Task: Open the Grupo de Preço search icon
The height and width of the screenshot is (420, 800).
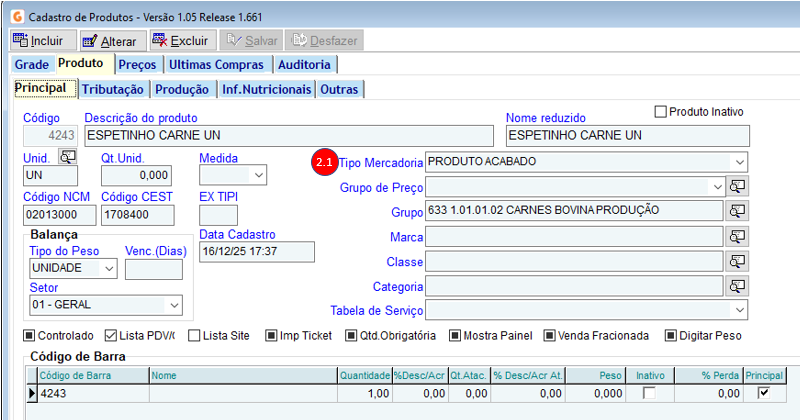Action: [x=738, y=186]
